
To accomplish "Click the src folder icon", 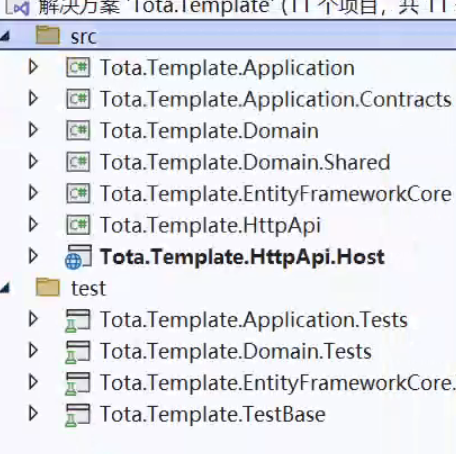I will 48,36.
